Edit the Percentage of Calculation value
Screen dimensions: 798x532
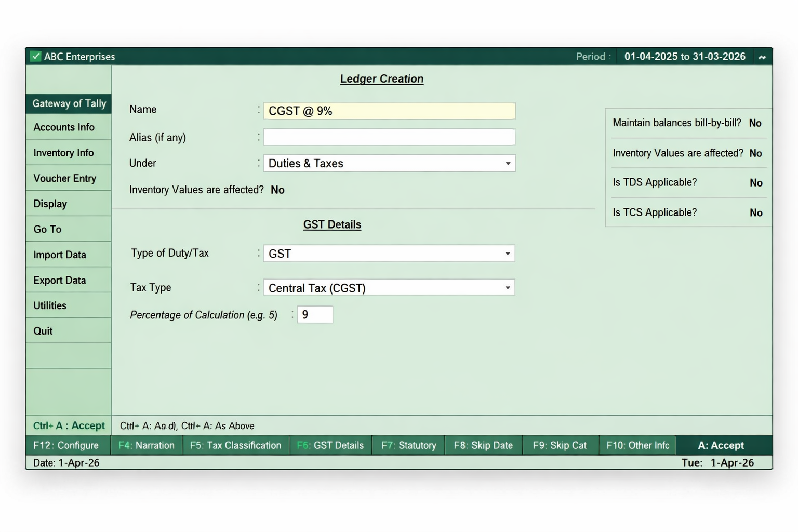click(x=314, y=314)
